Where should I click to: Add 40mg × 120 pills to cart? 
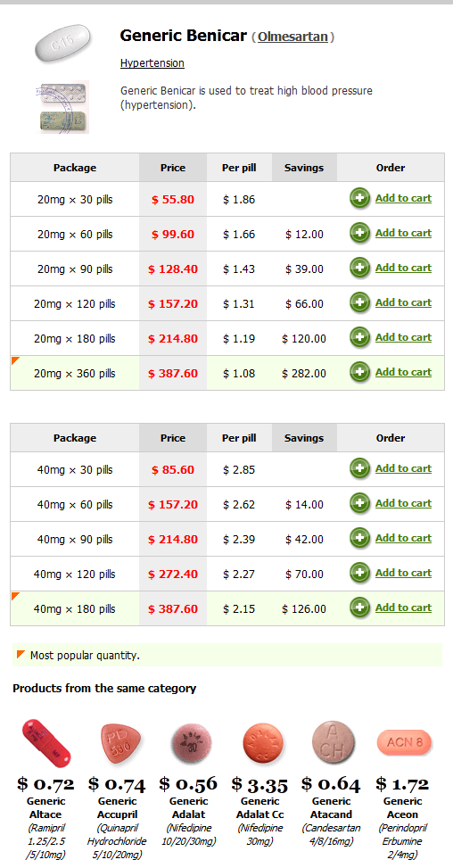403,573
